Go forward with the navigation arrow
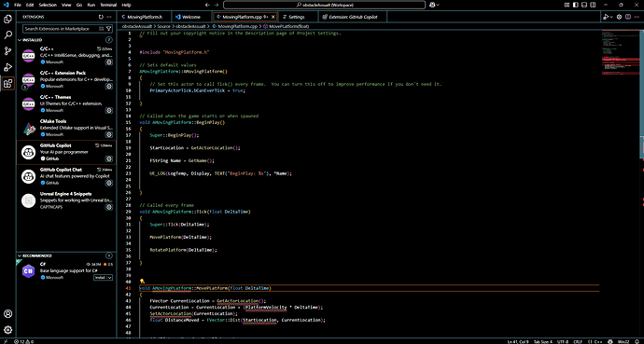 pos(217,5)
